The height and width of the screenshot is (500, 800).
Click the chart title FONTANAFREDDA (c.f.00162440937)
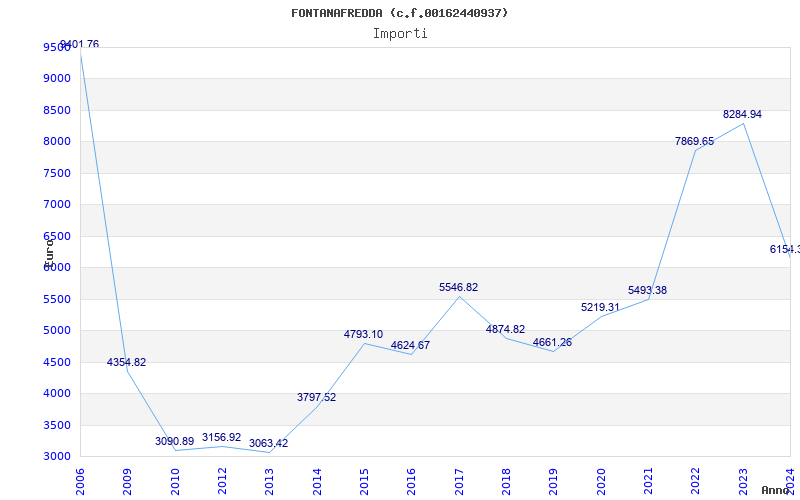point(399,13)
